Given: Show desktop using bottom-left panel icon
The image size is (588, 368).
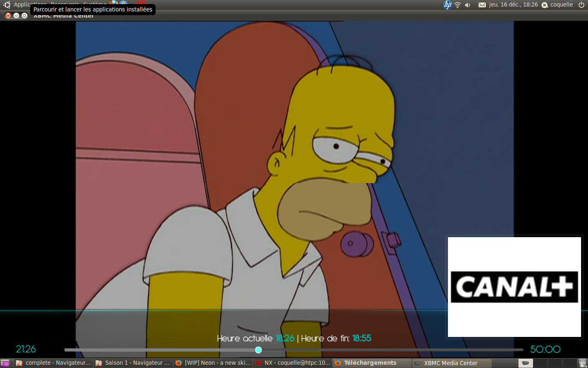Looking at the screenshot, I should click(x=5, y=363).
